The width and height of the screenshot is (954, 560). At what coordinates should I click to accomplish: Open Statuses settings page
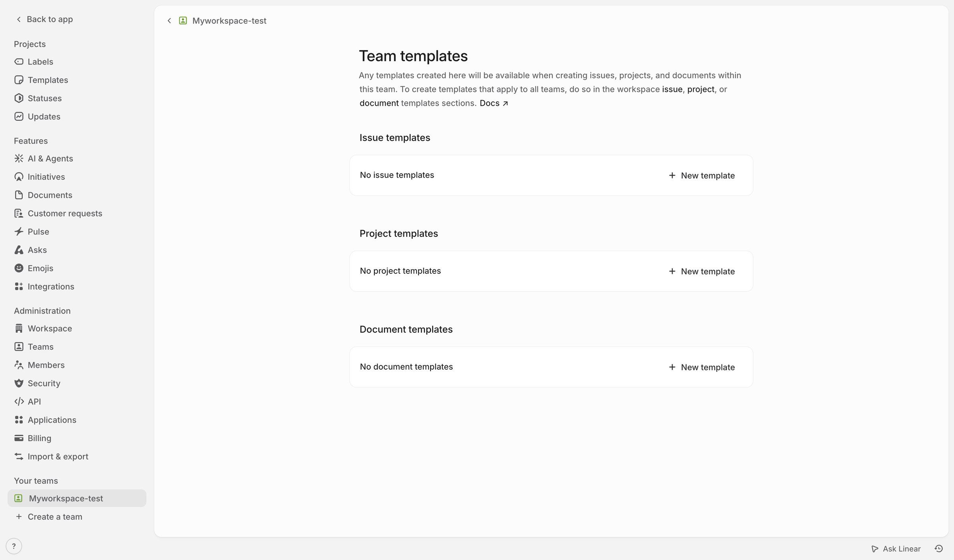click(x=77, y=98)
